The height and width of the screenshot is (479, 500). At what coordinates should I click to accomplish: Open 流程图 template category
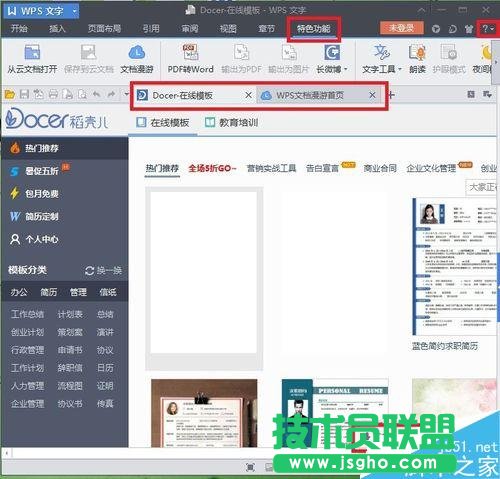click(x=70, y=386)
